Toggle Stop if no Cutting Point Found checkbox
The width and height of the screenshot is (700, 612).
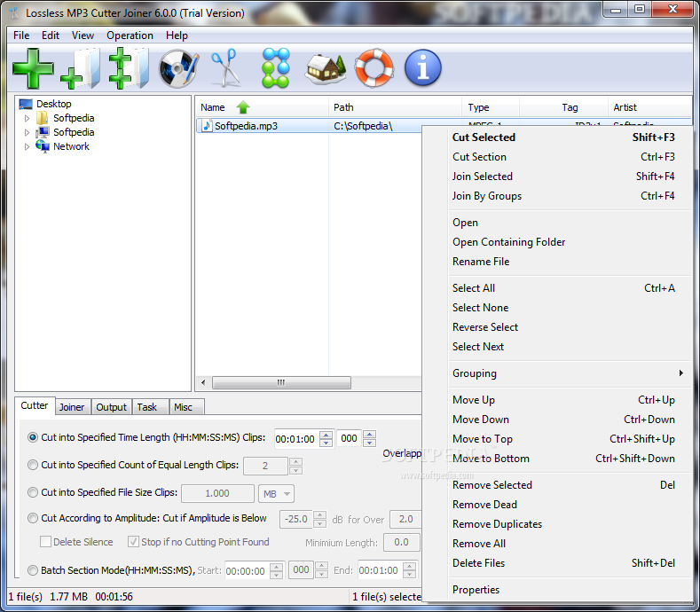[x=133, y=542]
